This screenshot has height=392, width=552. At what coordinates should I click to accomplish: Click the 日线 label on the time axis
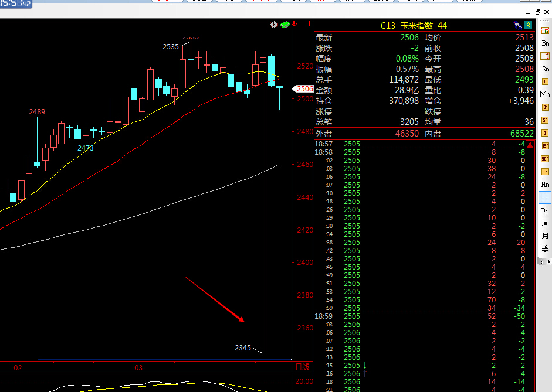[x=302, y=367]
